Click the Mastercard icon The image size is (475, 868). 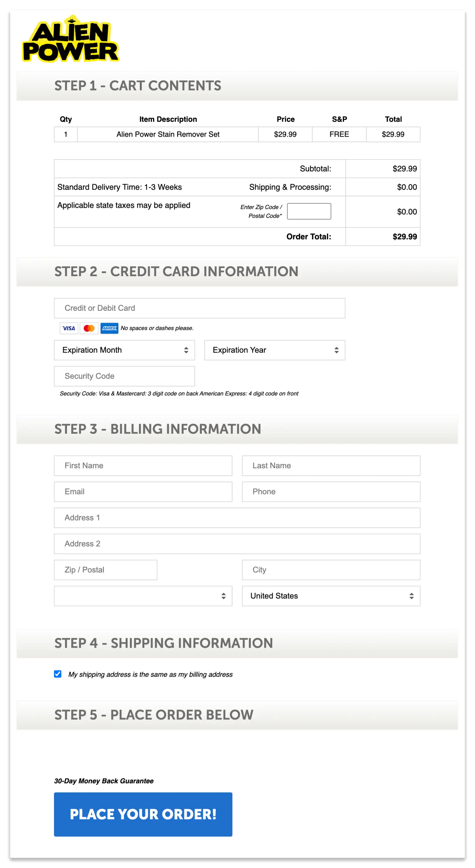[x=89, y=328]
